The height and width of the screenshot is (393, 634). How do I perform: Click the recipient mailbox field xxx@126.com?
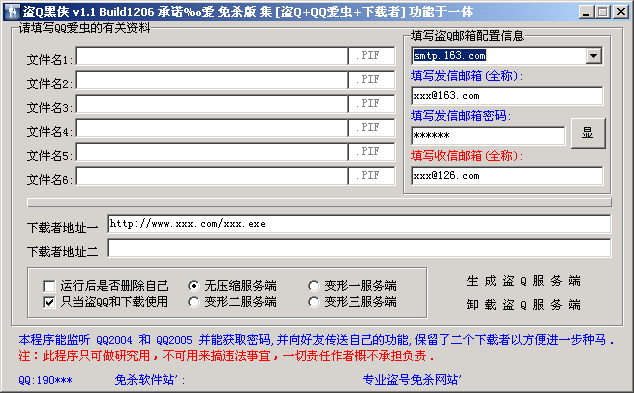(x=507, y=176)
